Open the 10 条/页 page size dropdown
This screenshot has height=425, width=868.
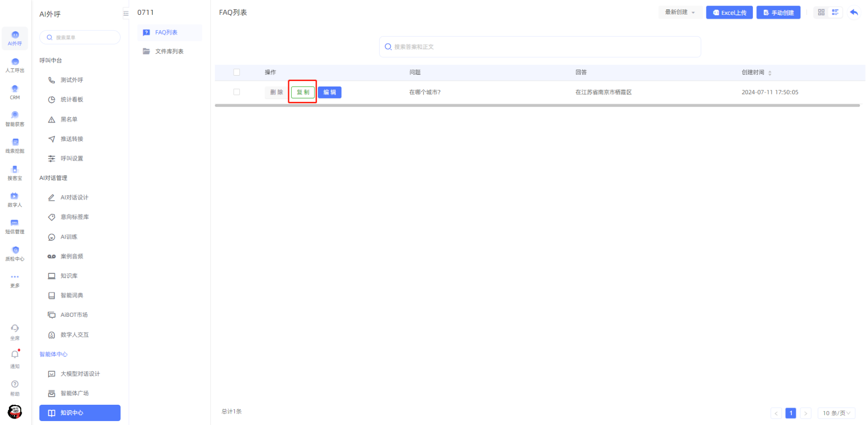pos(836,413)
